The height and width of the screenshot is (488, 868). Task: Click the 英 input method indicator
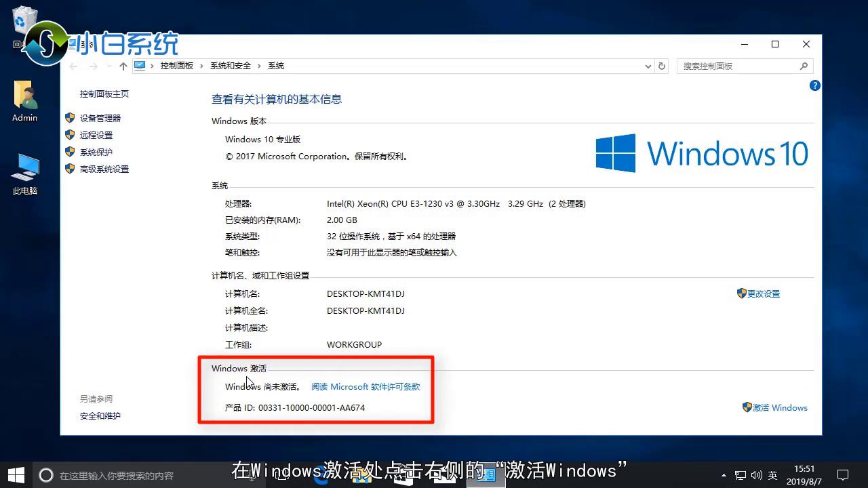[x=774, y=475]
